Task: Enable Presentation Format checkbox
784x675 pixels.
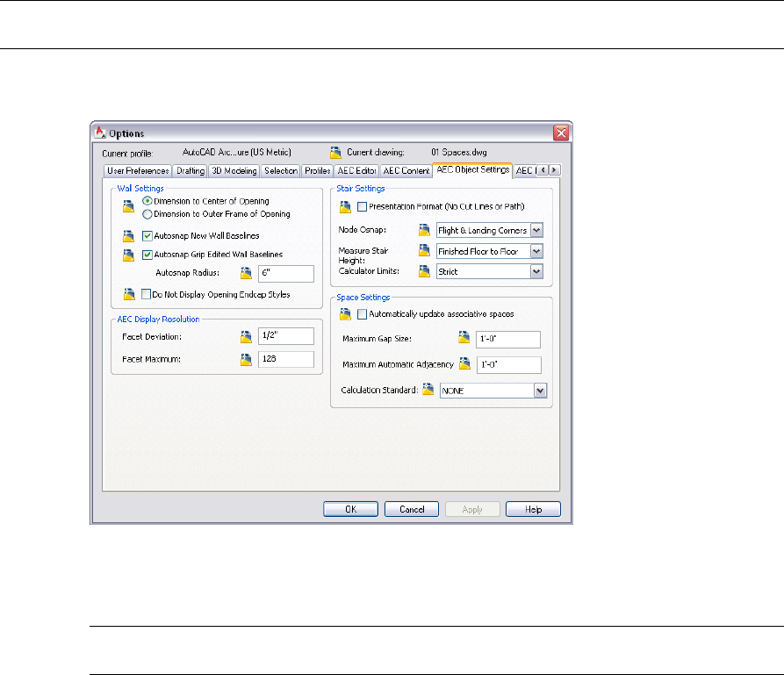Action: coord(362,206)
